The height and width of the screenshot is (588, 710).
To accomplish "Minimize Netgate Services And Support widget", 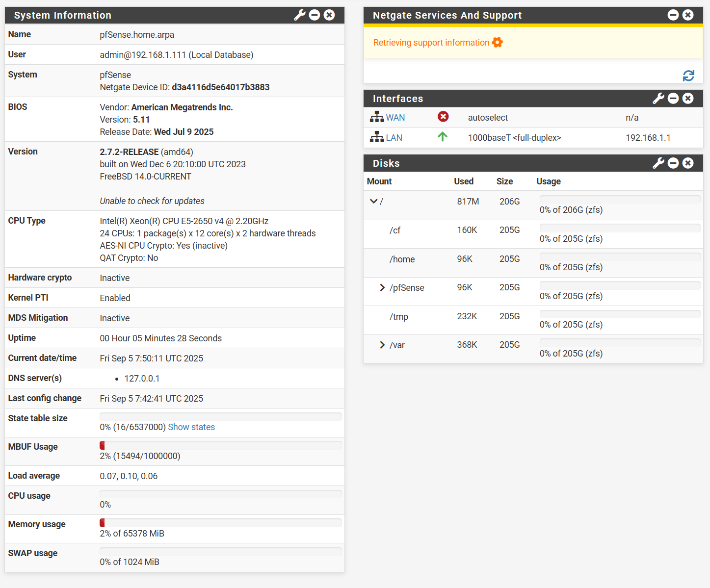I will click(673, 15).
